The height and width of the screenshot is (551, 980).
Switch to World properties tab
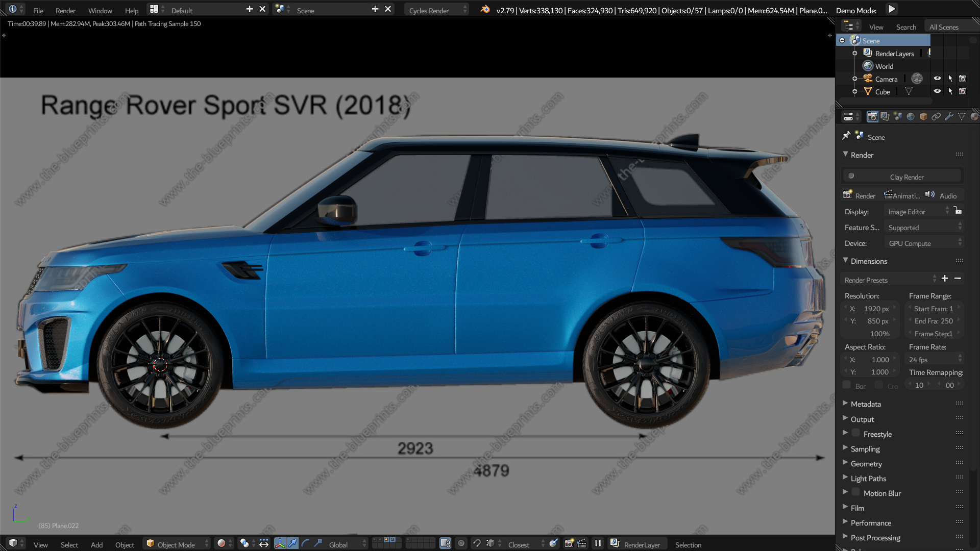point(911,117)
